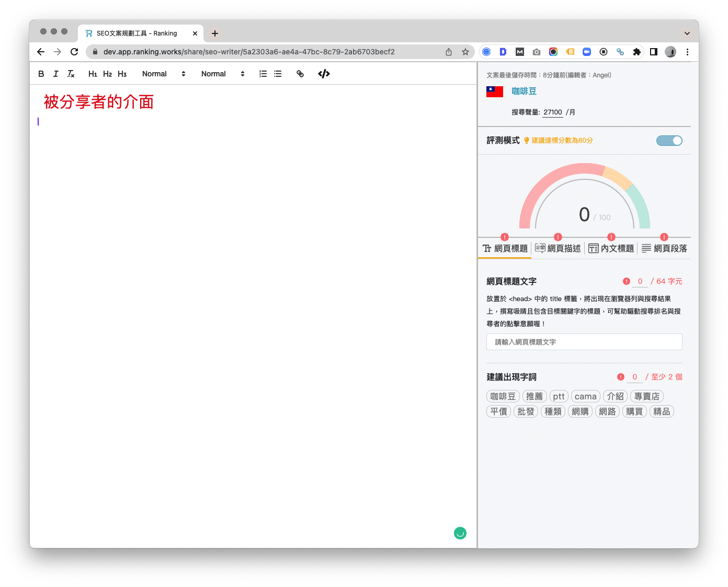
Task: Clear text formatting
Action: [71, 74]
